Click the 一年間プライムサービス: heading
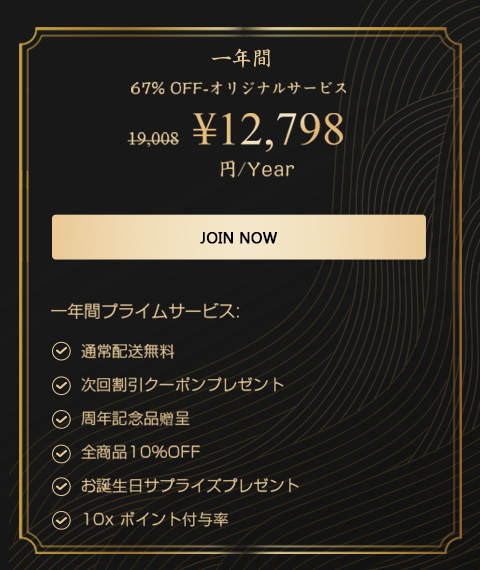Image resolution: width=480 pixels, height=570 pixels. point(145,312)
